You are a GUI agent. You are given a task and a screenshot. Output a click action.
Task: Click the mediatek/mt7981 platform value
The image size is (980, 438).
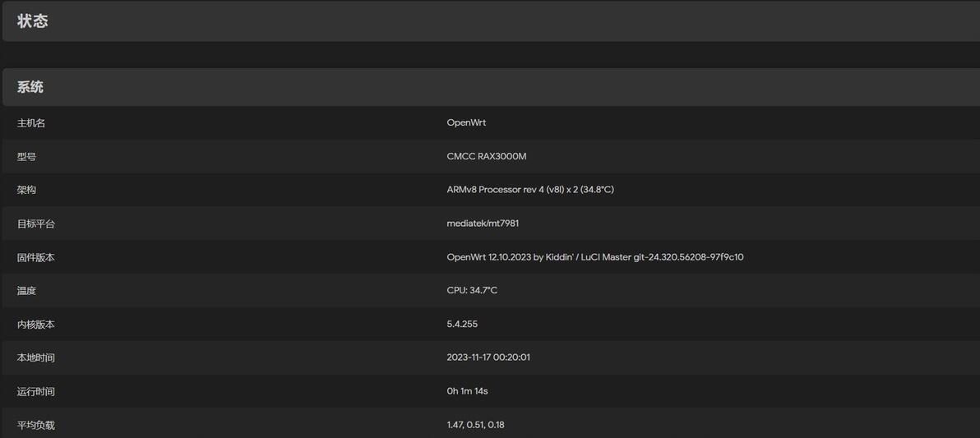(x=483, y=224)
